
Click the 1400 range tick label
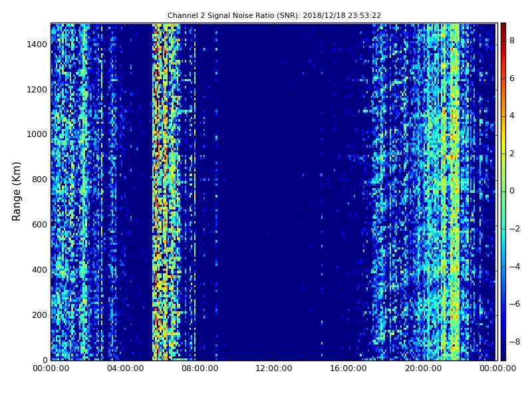tap(37, 45)
